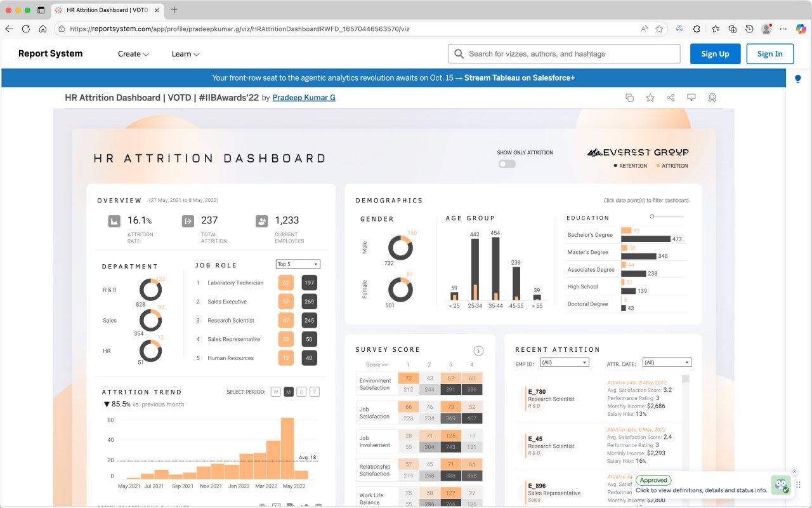
Task: Select the Y yearly period button
Action: tap(315, 392)
